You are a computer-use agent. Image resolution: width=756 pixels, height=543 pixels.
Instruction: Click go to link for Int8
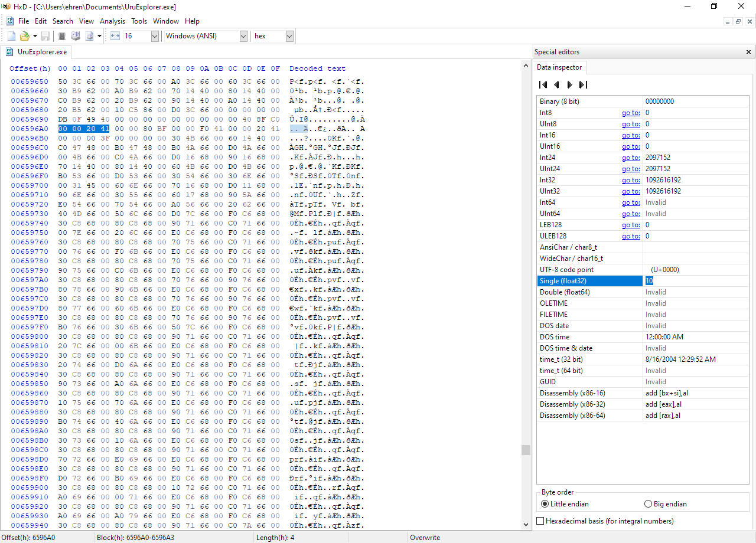(631, 113)
